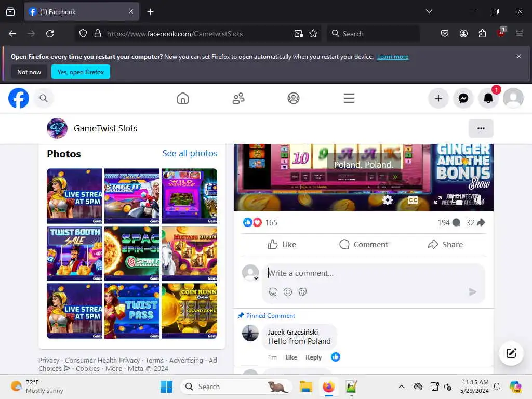Choose Not now in Firefox banner

[x=29, y=72]
